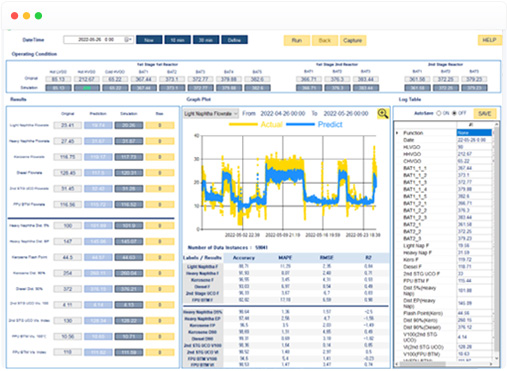The height and width of the screenshot is (371, 507).
Task: Click the Light Naphtha Flowrate Bias field
Action: pos(160,125)
